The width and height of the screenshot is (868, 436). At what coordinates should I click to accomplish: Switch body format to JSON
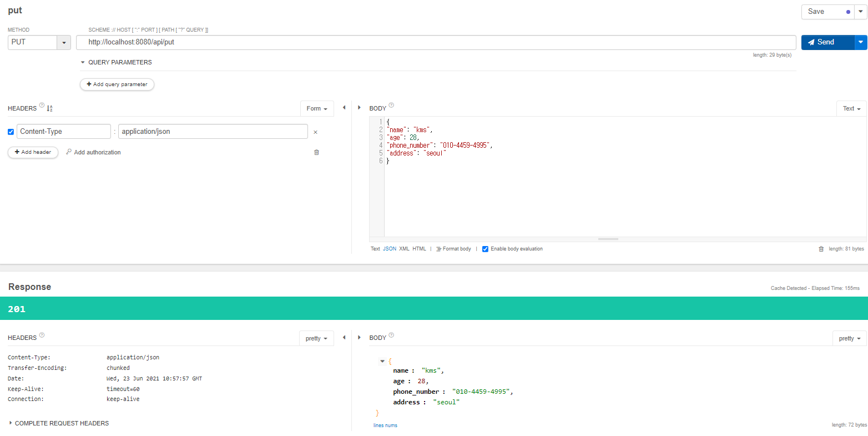[389, 249]
